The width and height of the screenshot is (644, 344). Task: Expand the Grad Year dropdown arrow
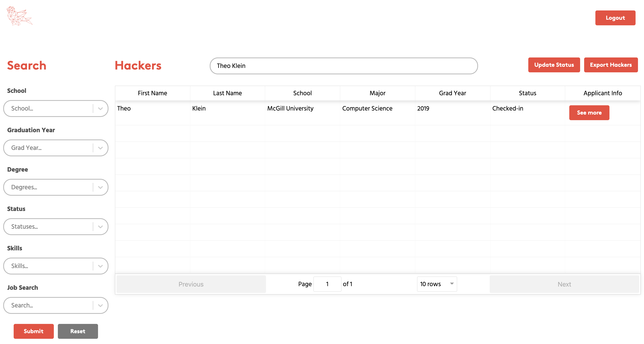click(100, 148)
